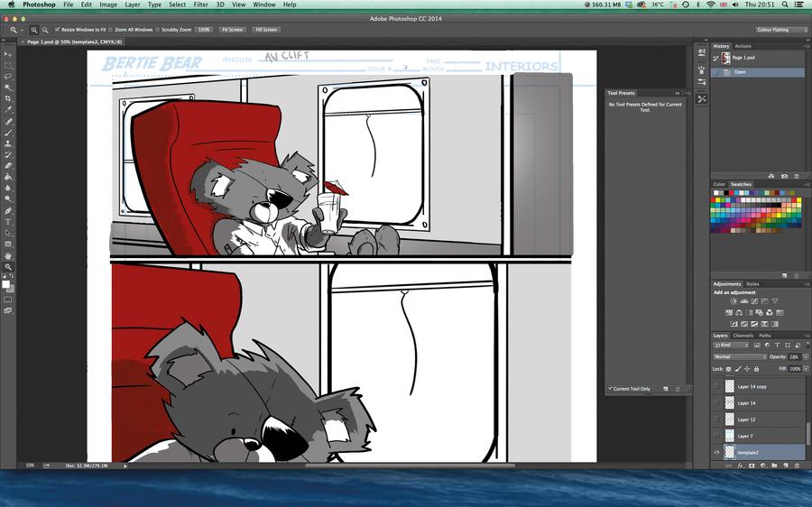Open the Colour Flatting workspace dropdown

point(781,30)
